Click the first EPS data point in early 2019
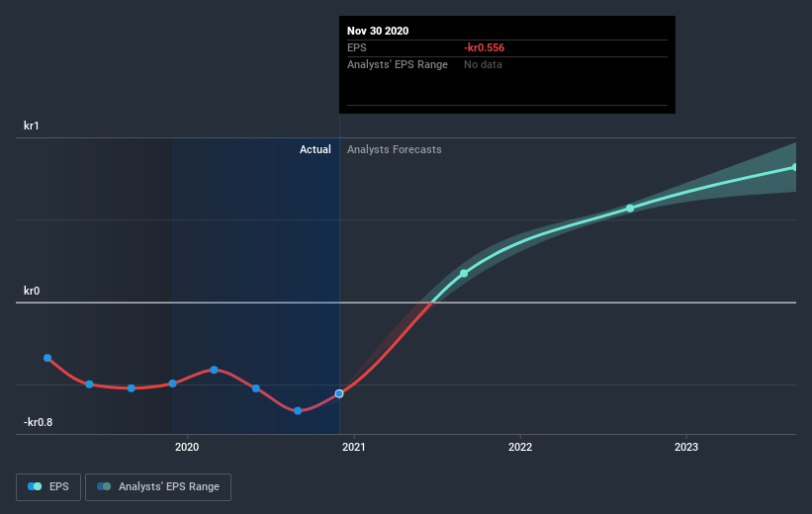This screenshot has width=812, height=514. pos(47,358)
